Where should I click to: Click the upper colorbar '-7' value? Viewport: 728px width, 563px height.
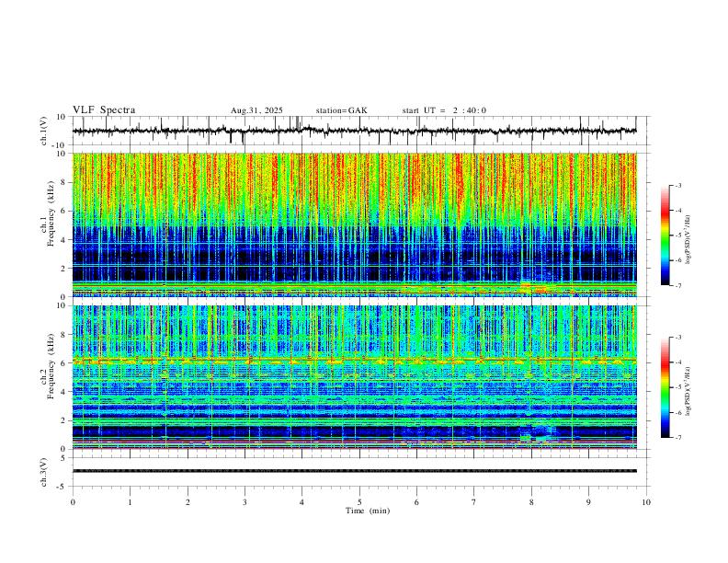tap(677, 285)
